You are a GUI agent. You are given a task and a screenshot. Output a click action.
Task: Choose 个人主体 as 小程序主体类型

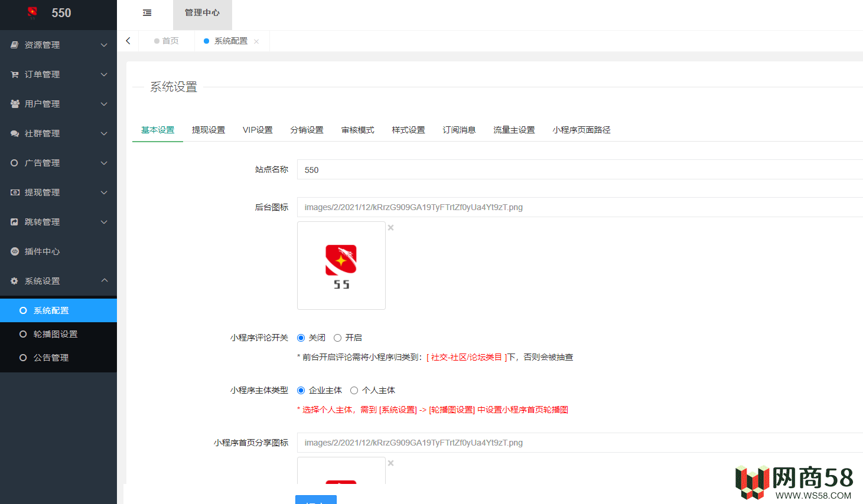(x=354, y=390)
